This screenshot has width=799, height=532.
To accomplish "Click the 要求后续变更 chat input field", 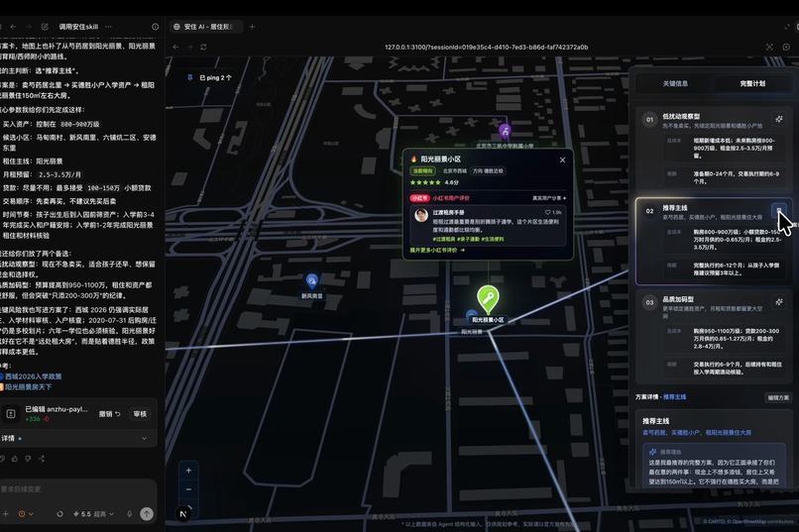I will (x=76, y=489).
